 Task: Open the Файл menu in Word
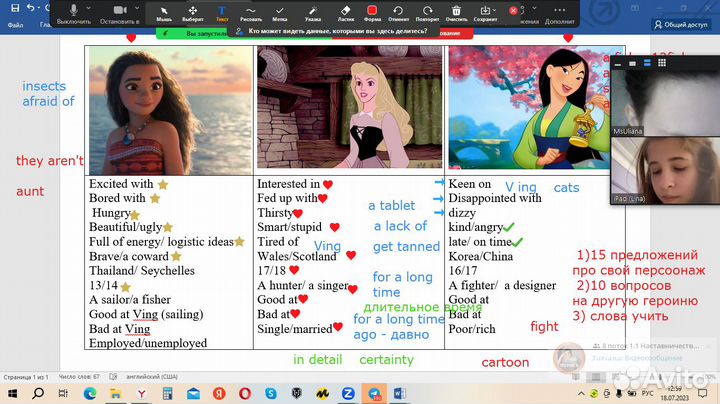pos(16,23)
